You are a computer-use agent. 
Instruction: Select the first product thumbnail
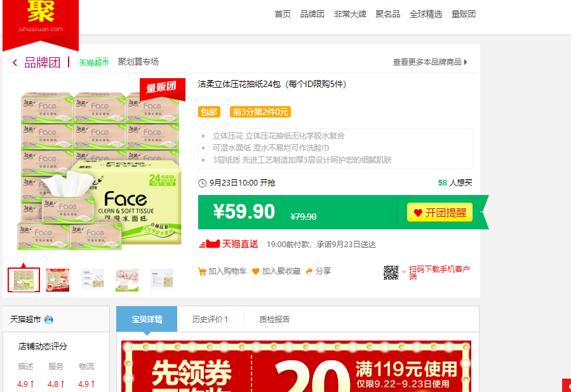[x=24, y=280]
